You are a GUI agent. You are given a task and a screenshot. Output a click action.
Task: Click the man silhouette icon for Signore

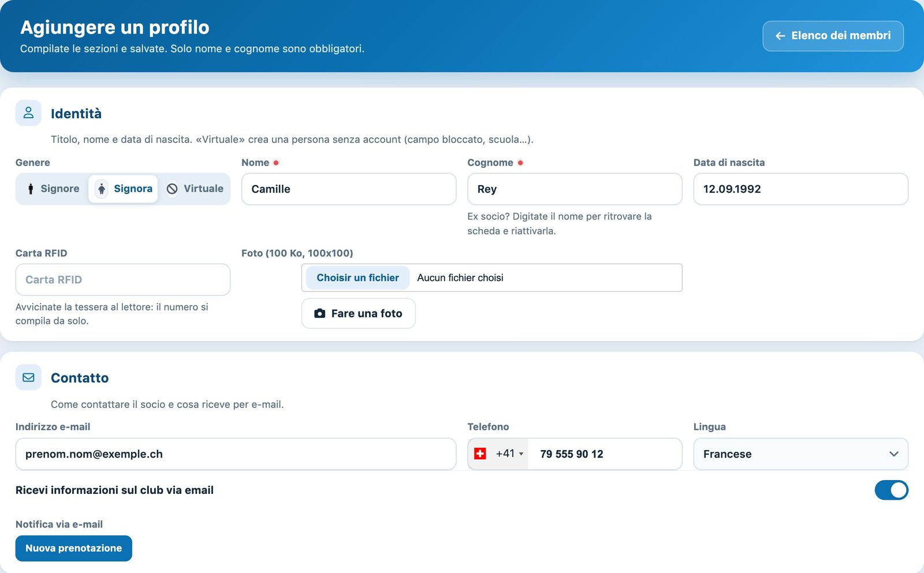pyautogui.click(x=31, y=189)
